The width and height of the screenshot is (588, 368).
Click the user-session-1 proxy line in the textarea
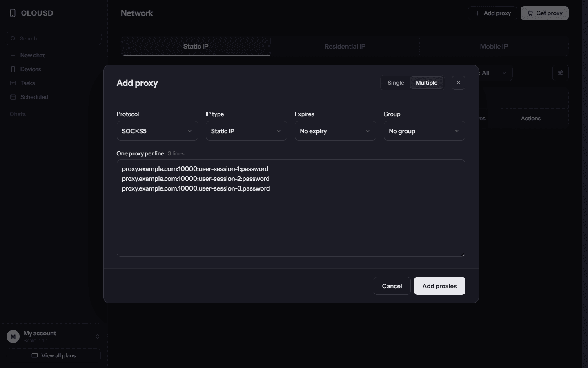(x=195, y=169)
